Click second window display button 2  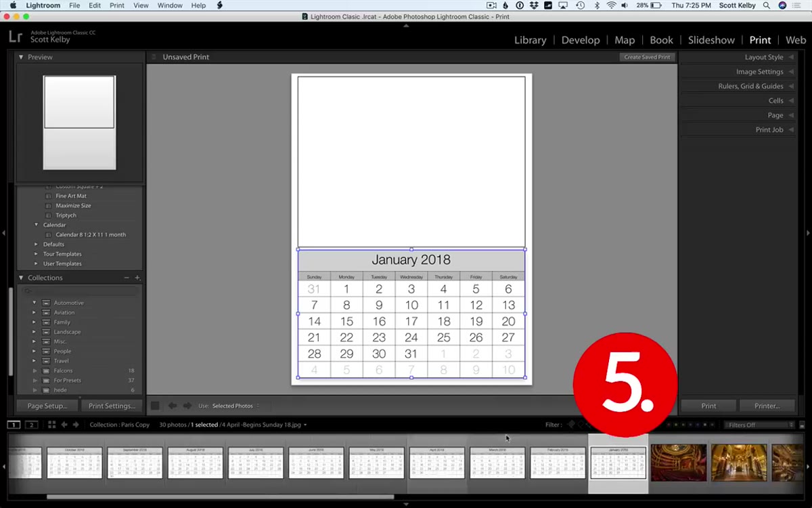pos(31,425)
